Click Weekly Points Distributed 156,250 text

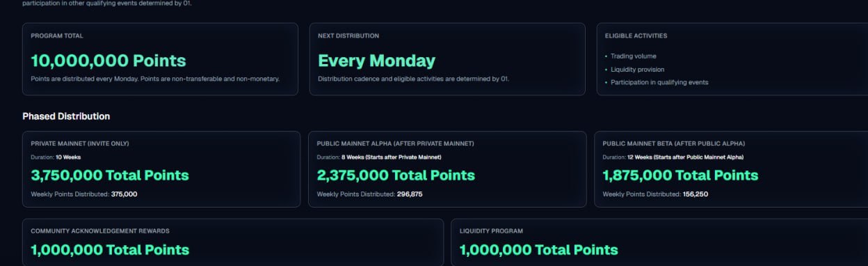point(655,194)
